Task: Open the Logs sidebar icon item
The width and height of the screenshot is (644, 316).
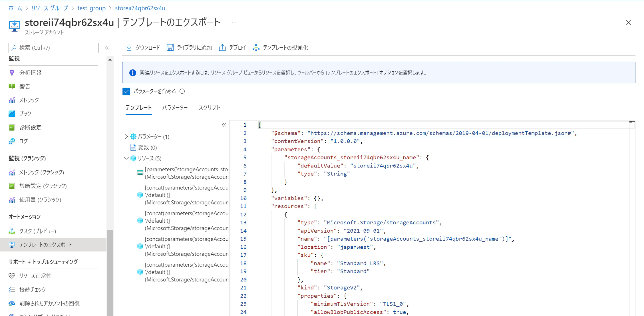Action: point(12,141)
